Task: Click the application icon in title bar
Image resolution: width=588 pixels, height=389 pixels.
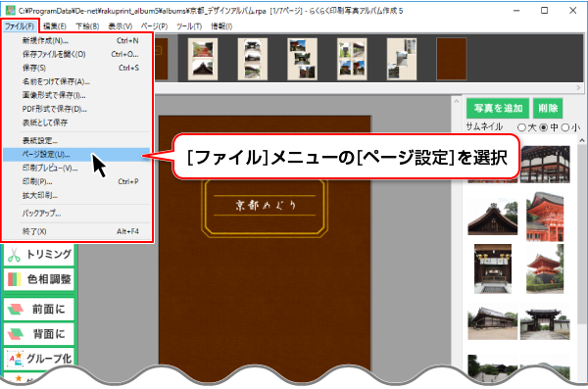Action: point(10,10)
